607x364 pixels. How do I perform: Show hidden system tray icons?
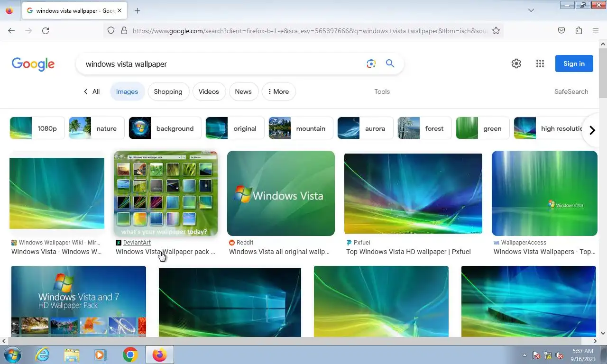(524, 355)
